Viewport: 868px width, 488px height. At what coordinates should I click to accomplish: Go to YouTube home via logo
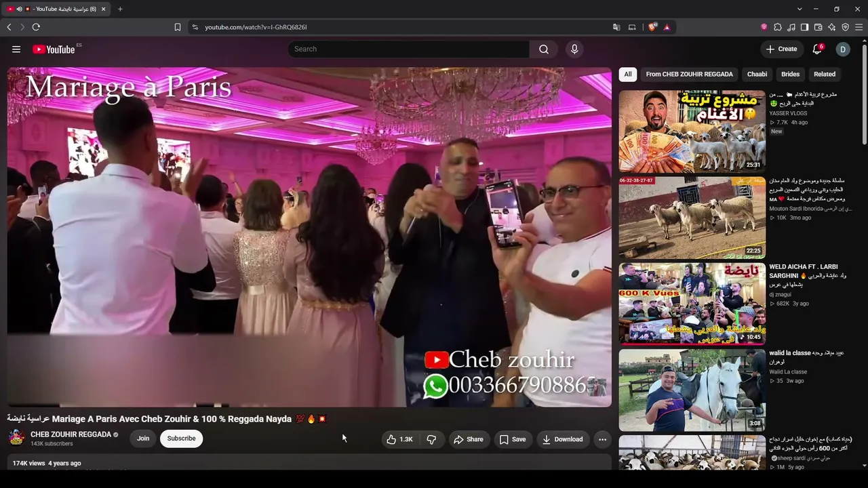pyautogui.click(x=54, y=49)
